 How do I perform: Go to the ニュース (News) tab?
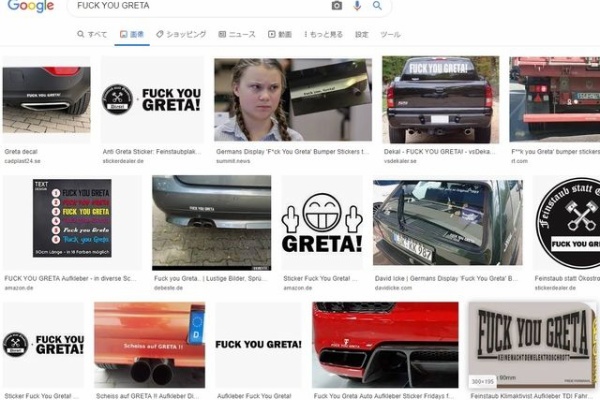coord(236,34)
